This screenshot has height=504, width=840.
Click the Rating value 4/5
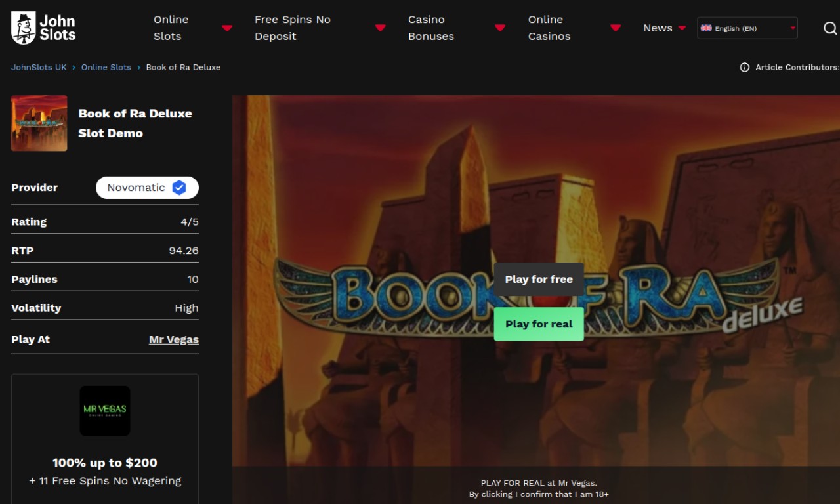[x=190, y=222]
